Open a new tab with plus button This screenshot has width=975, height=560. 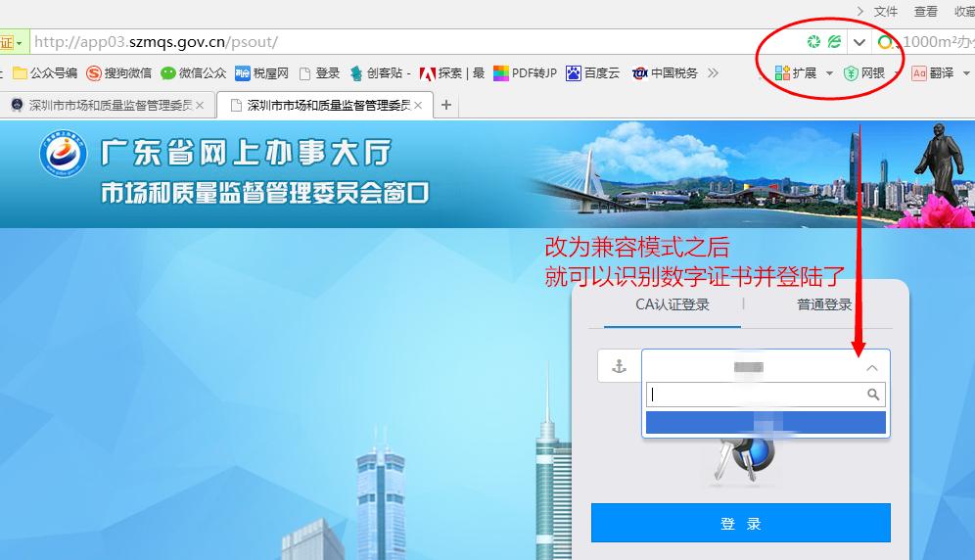click(x=445, y=105)
